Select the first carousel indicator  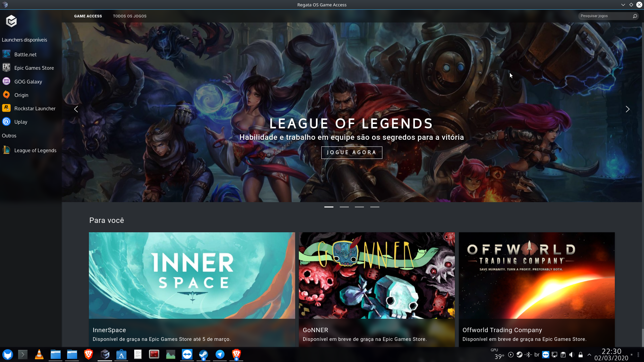pos(329,207)
